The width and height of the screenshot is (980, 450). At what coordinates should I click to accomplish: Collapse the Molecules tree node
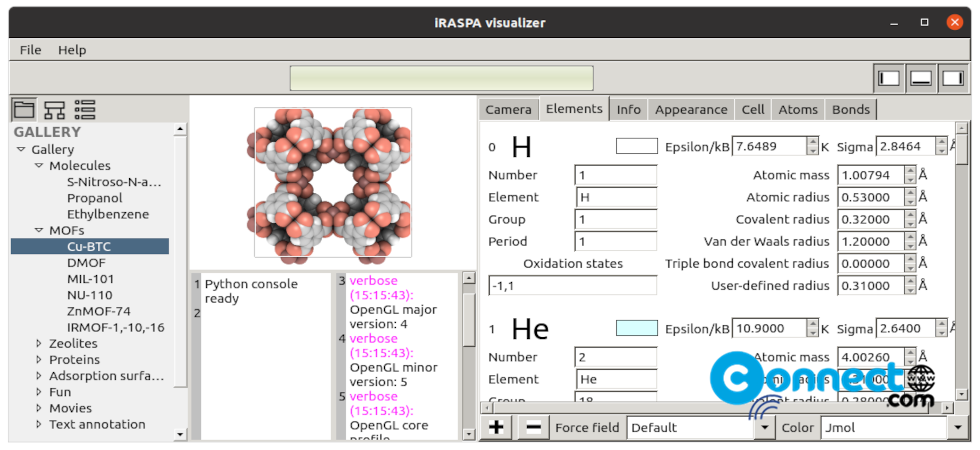(39, 166)
